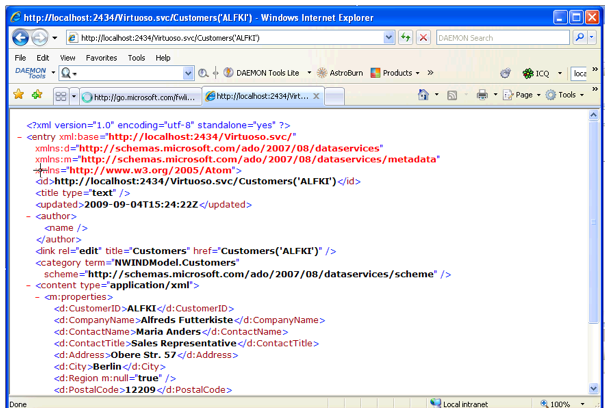Click the vertical scrollbar up arrow
Image resolution: width=613 pixels, height=420 pixels.
[593, 115]
